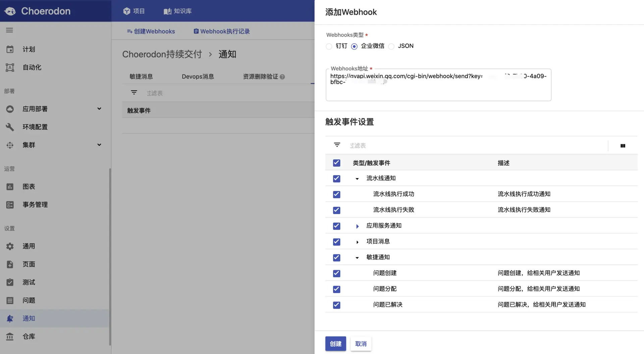Open the hamburger navigation menu
This screenshot has width=644, height=354.
(9, 30)
